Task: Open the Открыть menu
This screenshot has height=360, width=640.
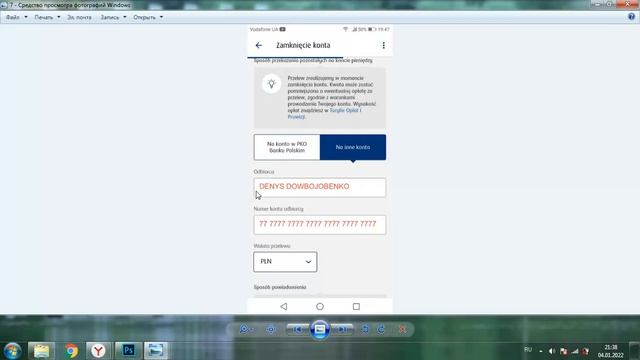Action: coord(148,17)
